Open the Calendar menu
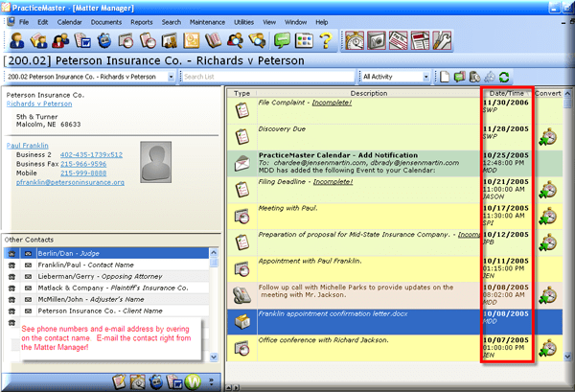575x392 pixels. tap(69, 22)
